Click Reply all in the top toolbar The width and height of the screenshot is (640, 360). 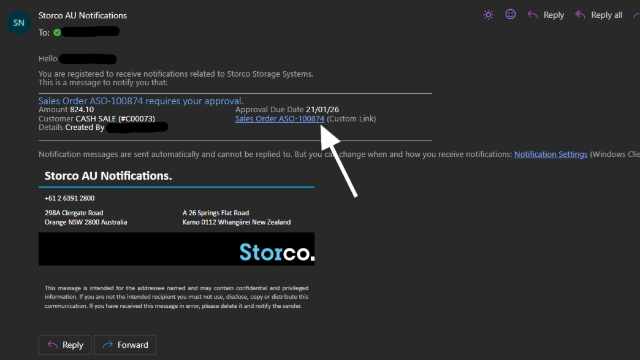tap(599, 15)
